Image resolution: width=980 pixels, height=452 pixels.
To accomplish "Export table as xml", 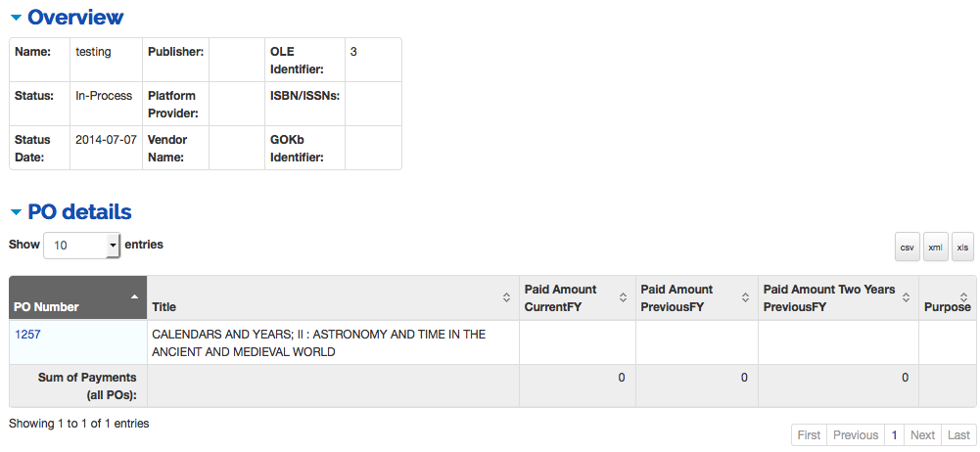I will click(936, 248).
